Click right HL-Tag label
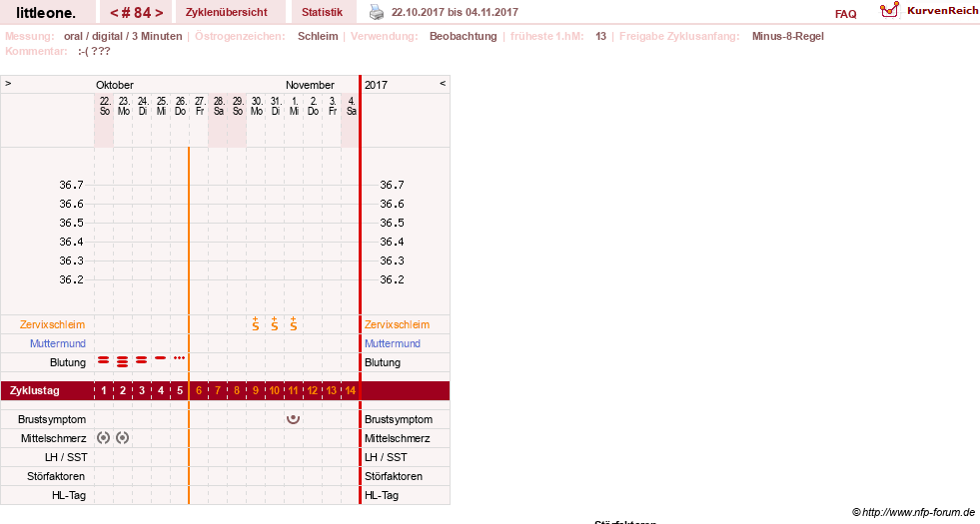The width and height of the screenshot is (980, 524). 382,495
